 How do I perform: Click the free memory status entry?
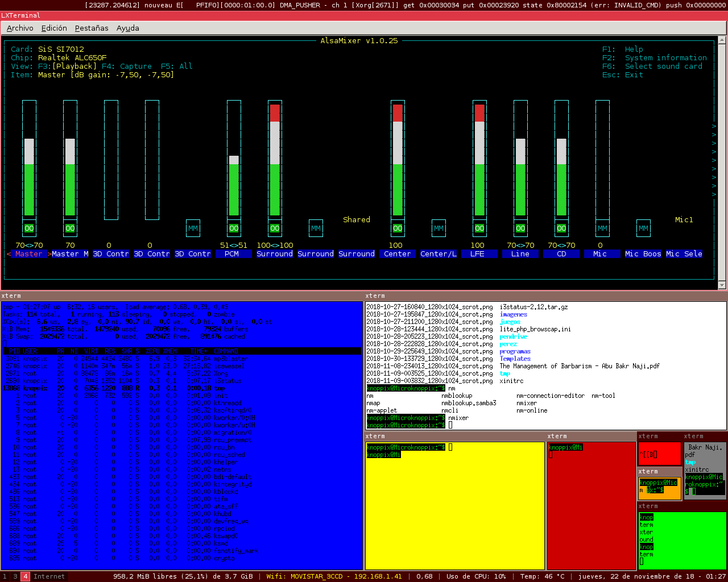183,577
